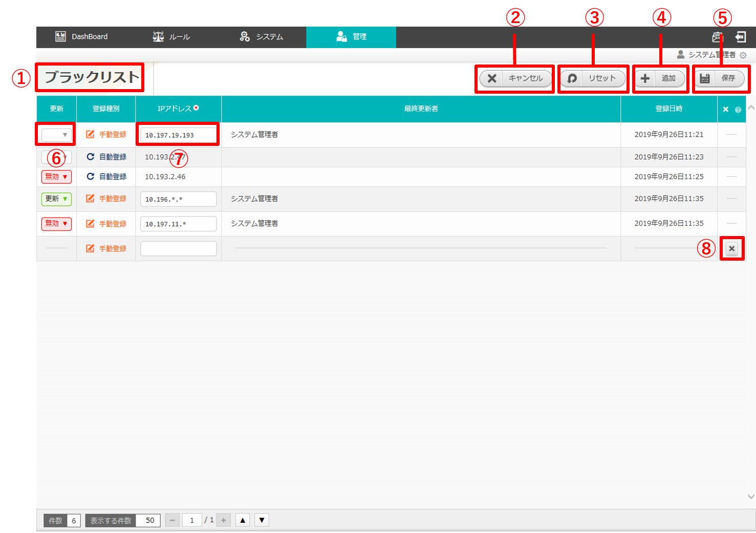Viewport: 756px width, 533px height.
Task: Open 無効 dropdown for 10.193.2.46 row
Action: click(x=56, y=177)
